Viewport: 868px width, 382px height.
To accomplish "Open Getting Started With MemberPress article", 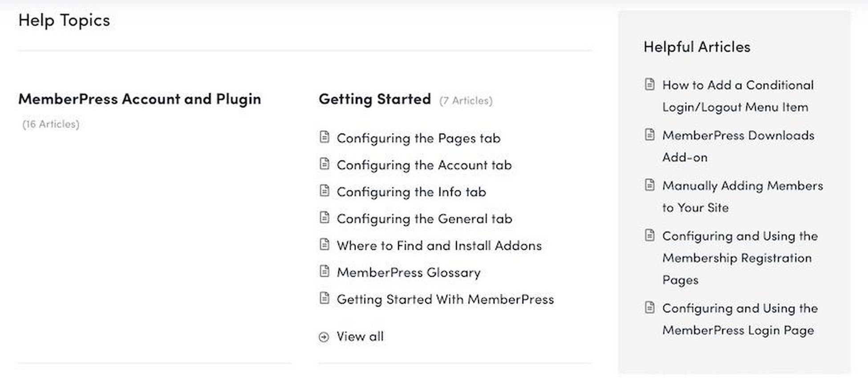I will pyautogui.click(x=445, y=299).
